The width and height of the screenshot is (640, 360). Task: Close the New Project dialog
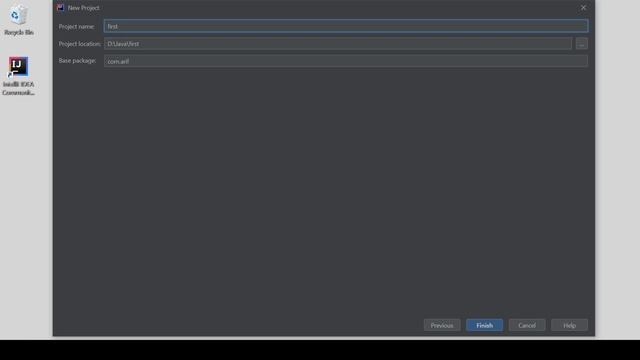click(583, 8)
